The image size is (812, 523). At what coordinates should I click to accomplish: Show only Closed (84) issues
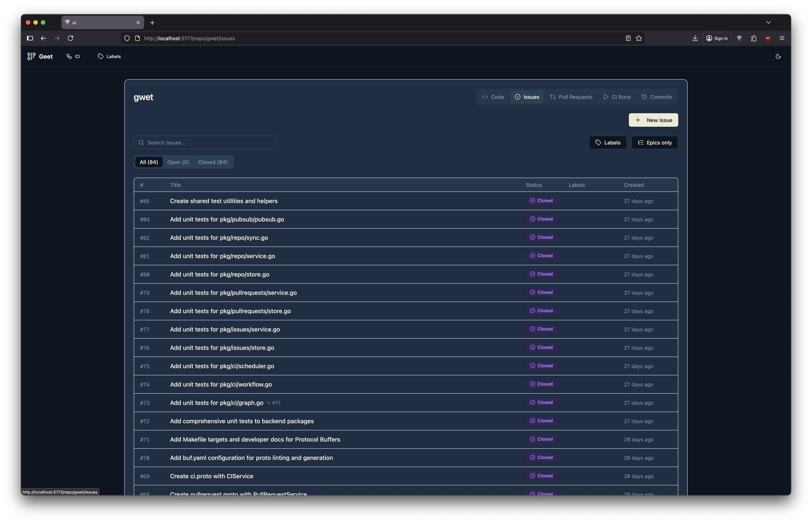coord(213,162)
